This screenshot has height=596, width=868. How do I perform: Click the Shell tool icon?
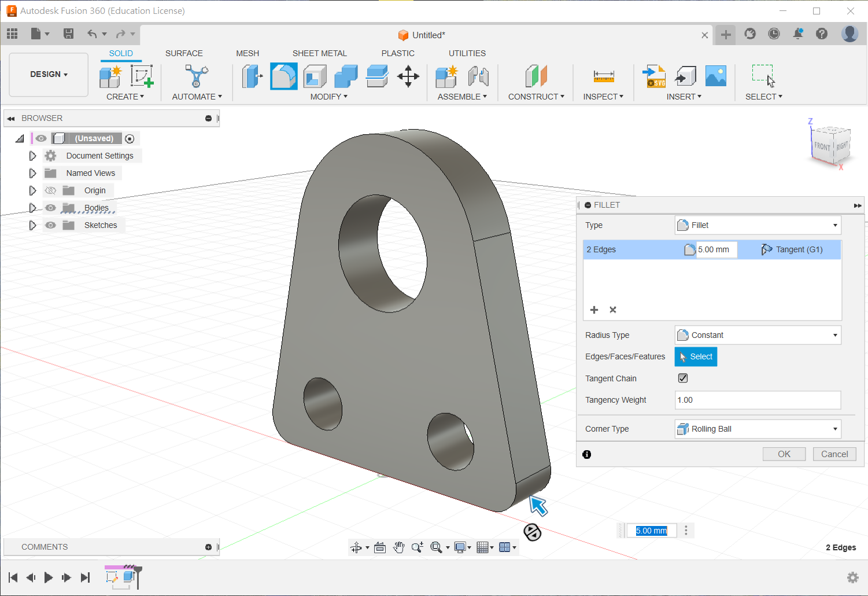click(315, 76)
